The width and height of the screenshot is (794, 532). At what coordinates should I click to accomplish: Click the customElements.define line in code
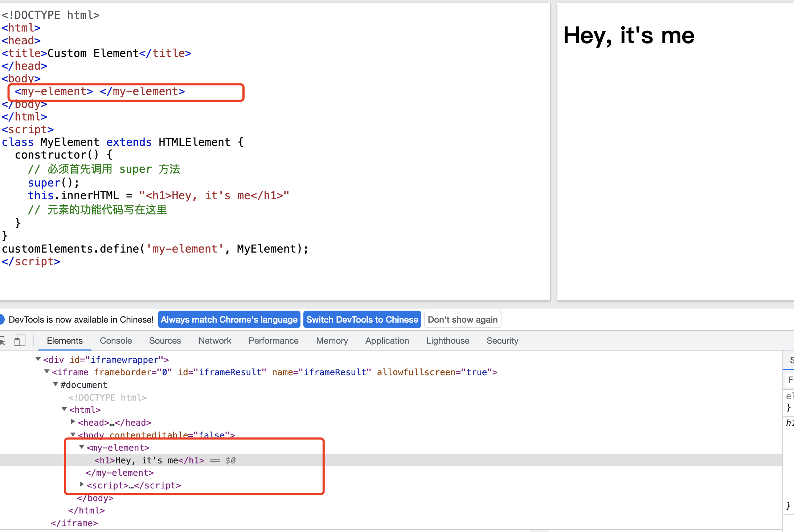point(155,249)
